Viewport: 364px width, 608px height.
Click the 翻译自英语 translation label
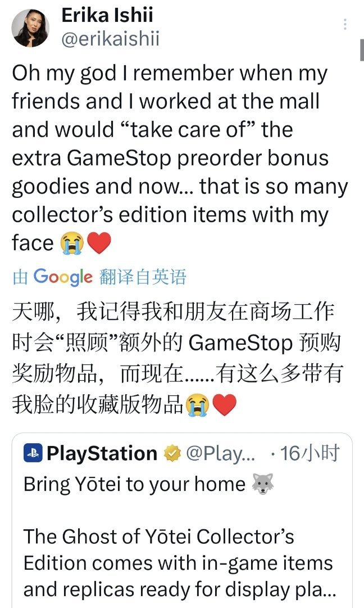pos(143,277)
